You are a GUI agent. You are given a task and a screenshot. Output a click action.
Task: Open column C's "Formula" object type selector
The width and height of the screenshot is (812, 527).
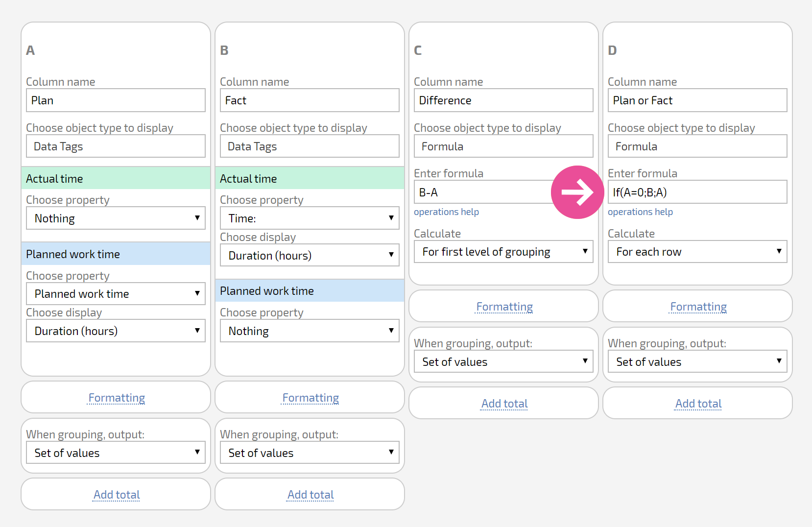(x=503, y=146)
